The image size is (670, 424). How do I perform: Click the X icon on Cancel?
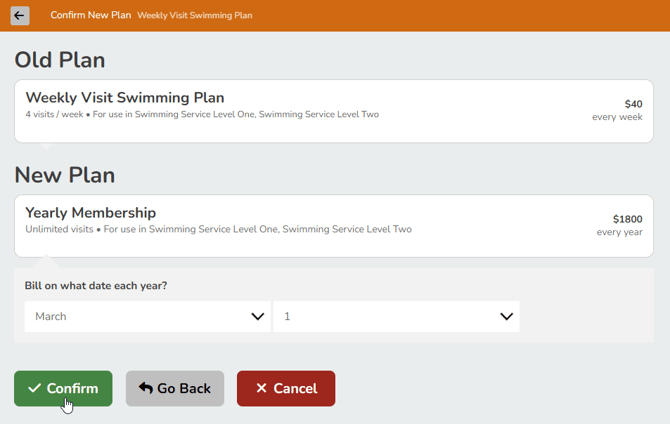pyautogui.click(x=261, y=389)
